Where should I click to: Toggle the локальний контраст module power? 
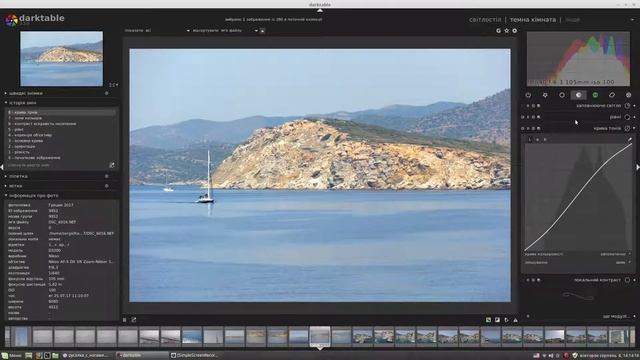pyautogui.click(x=523, y=280)
